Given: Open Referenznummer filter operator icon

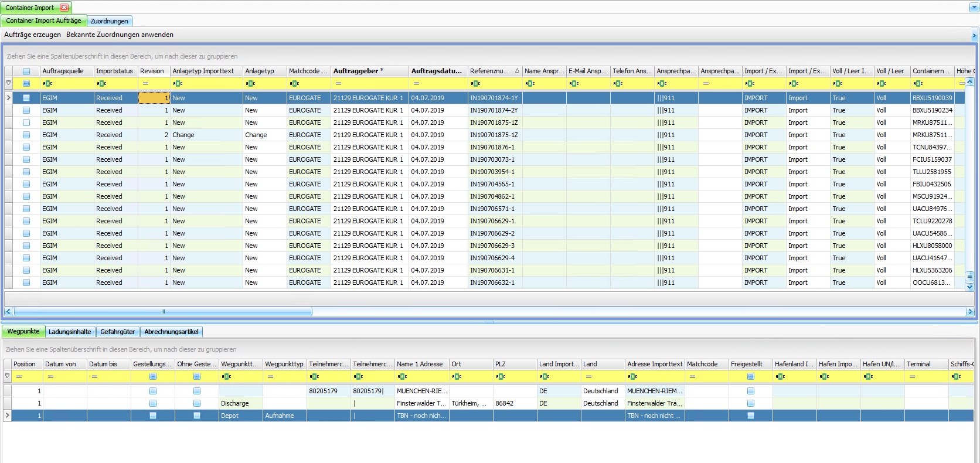Looking at the screenshot, I should point(475,83).
